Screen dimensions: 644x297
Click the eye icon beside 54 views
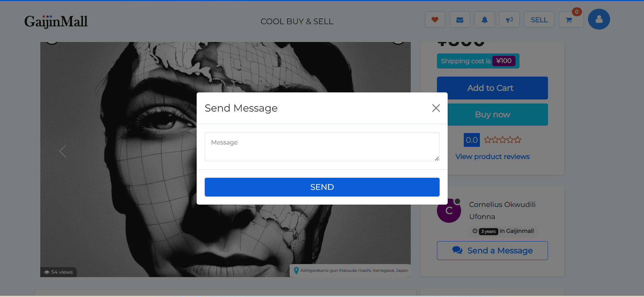click(x=47, y=272)
